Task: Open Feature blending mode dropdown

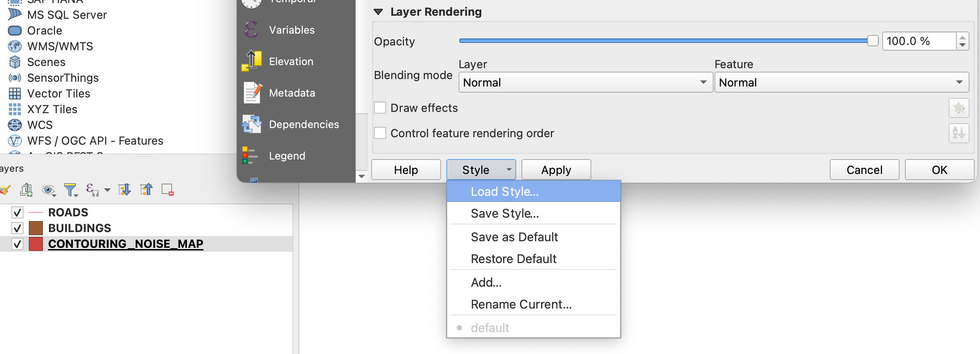Action: pos(842,82)
